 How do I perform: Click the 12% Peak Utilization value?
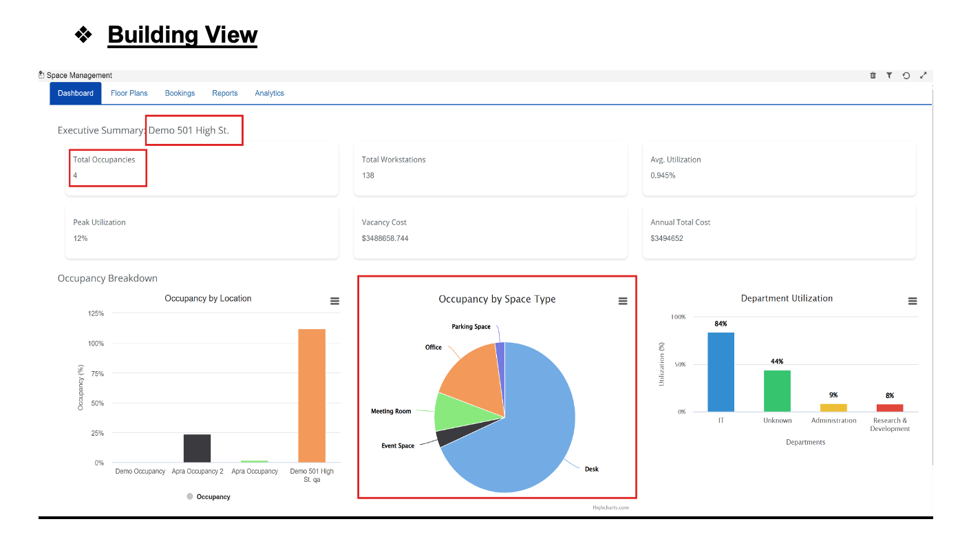point(81,238)
